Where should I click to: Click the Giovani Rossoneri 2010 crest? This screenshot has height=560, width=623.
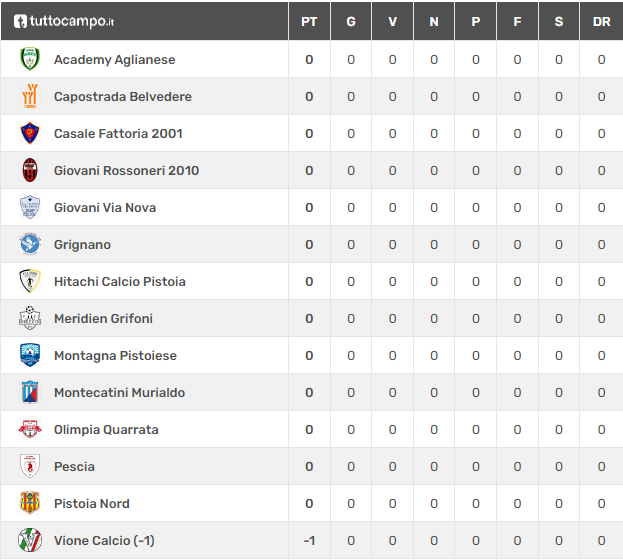(30, 170)
